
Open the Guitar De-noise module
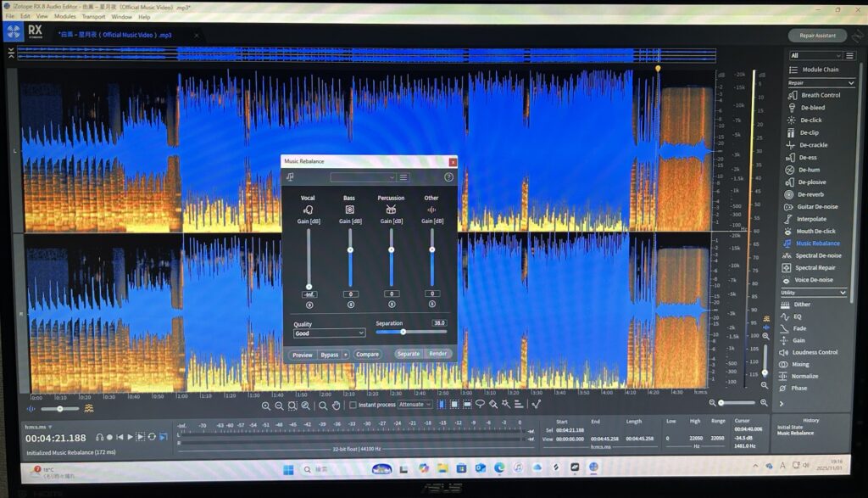(816, 206)
